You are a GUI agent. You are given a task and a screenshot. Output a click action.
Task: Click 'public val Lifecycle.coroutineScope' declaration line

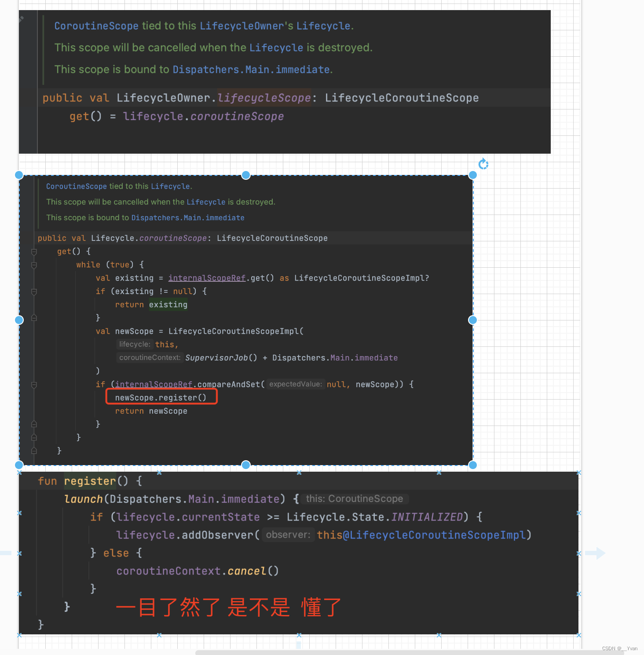click(183, 238)
